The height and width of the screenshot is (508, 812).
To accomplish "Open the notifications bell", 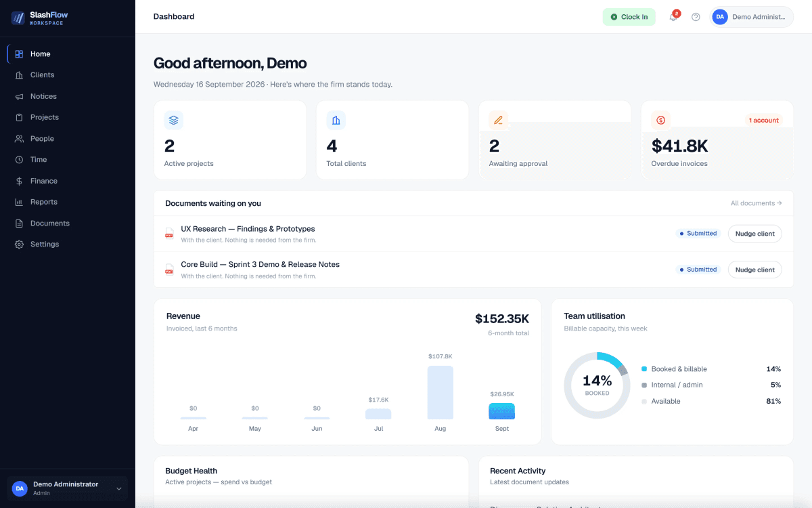I will (x=673, y=17).
